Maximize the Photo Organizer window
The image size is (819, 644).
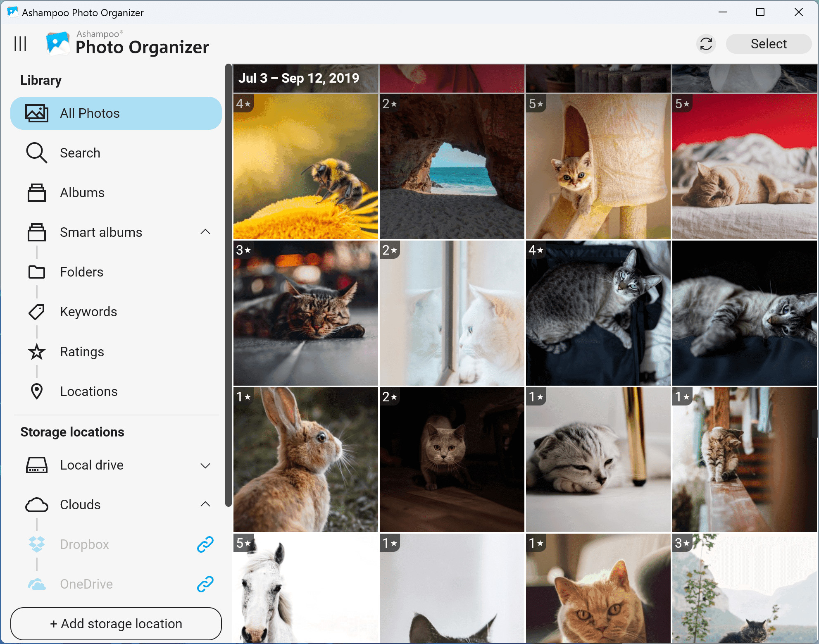760,12
